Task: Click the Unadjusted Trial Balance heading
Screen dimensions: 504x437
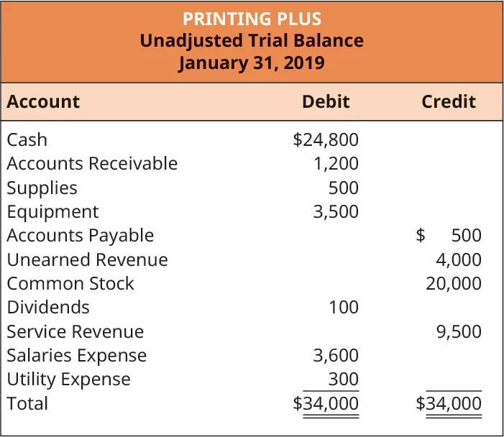Action: pos(252,40)
